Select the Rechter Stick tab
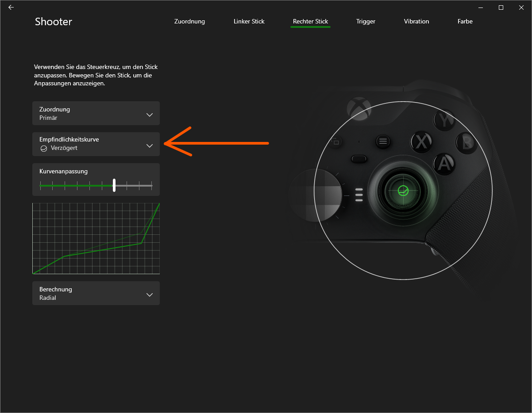The width and height of the screenshot is (532, 413). pyautogui.click(x=310, y=21)
